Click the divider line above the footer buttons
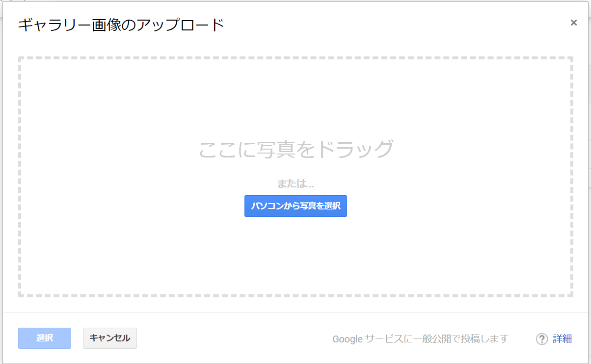 click(295, 312)
